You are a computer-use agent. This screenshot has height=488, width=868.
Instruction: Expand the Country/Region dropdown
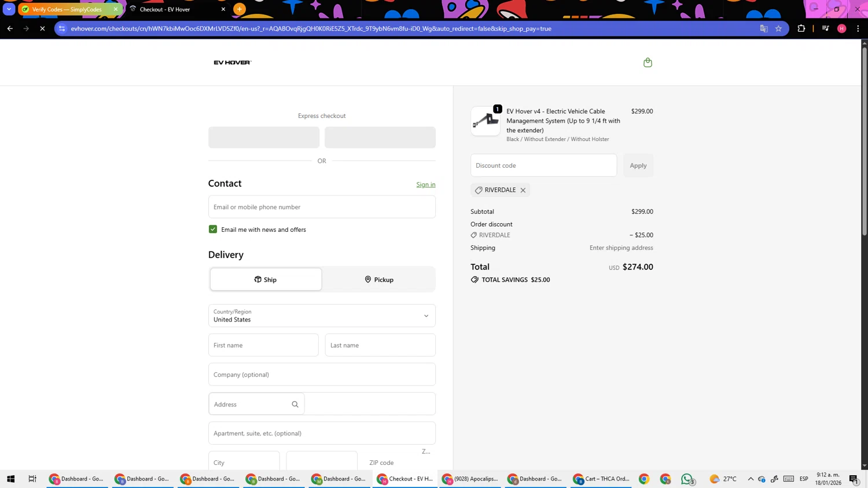click(x=322, y=316)
